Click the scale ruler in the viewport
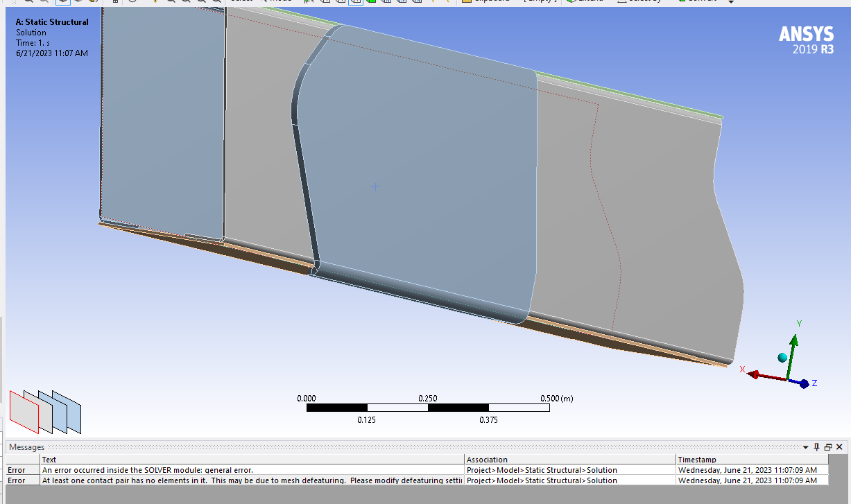851x504 pixels. click(428, 408)
